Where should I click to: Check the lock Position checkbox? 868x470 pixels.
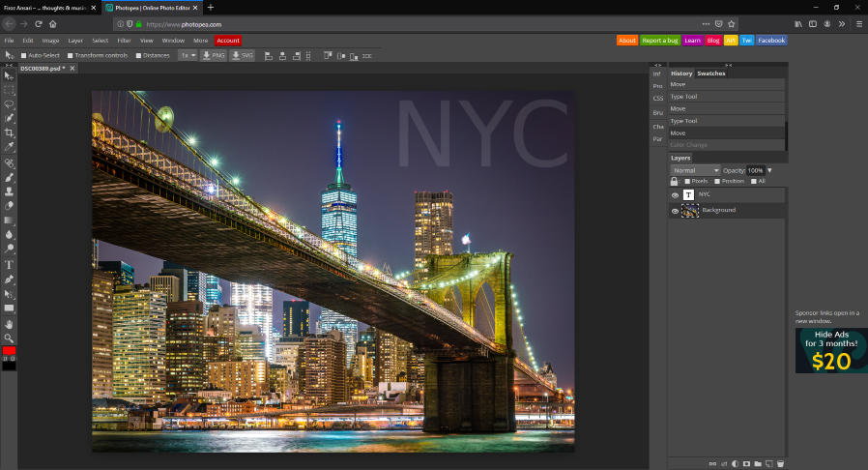pos(717,182)
